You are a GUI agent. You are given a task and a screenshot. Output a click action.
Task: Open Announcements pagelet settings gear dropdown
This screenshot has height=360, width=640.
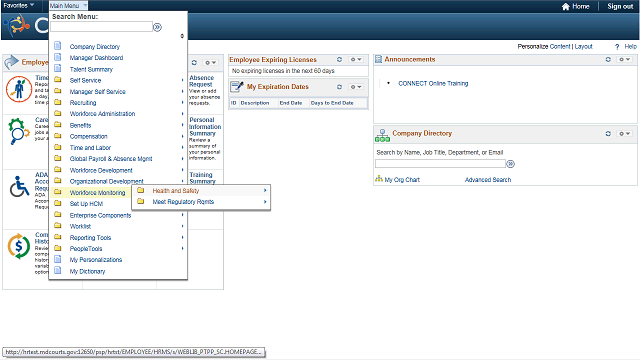click(624, 60)
